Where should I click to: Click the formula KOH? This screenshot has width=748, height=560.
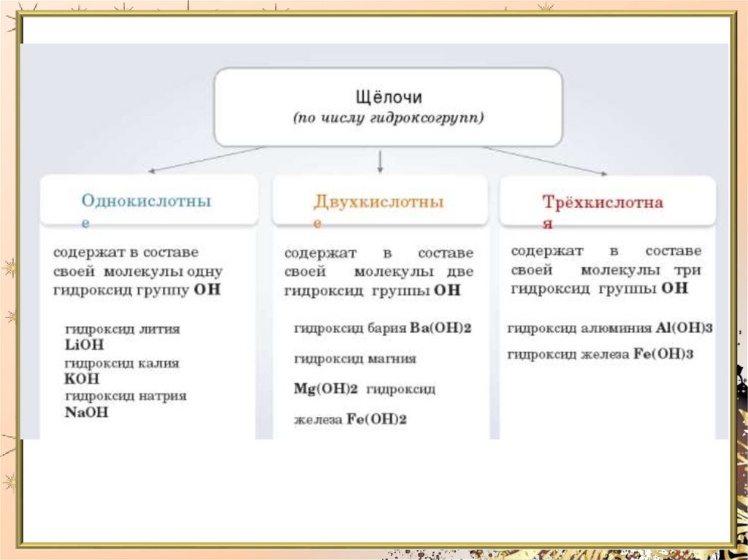82,379
